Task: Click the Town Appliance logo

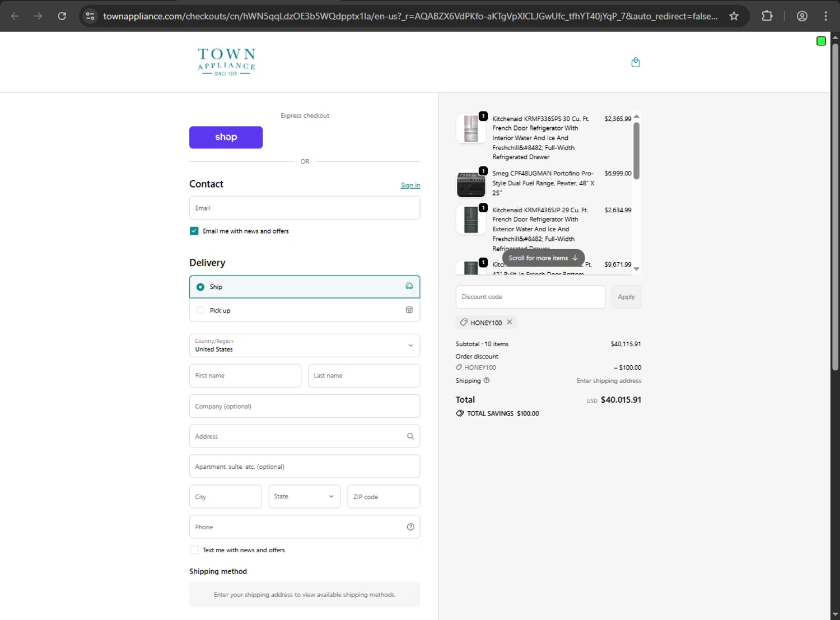Action: pyautogui.click(x=226, y=62)
